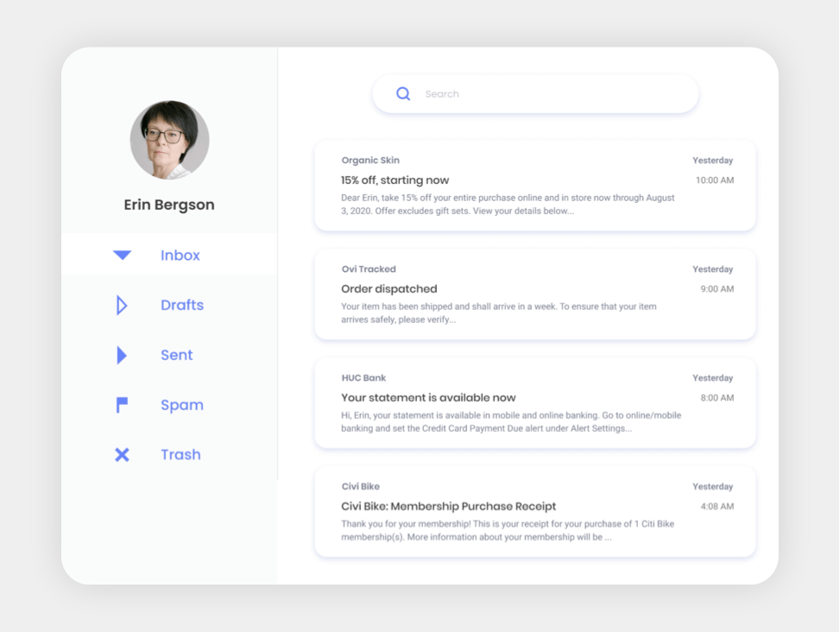This screenshot has height=632, width=840.
Task: Open the Drafts folder label
Action: pyautogui.click(x=182, y=306)
